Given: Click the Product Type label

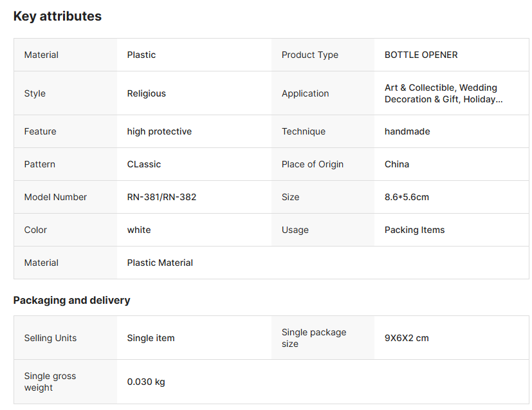Looking at the screenshot, I should [x=309, y=55].
